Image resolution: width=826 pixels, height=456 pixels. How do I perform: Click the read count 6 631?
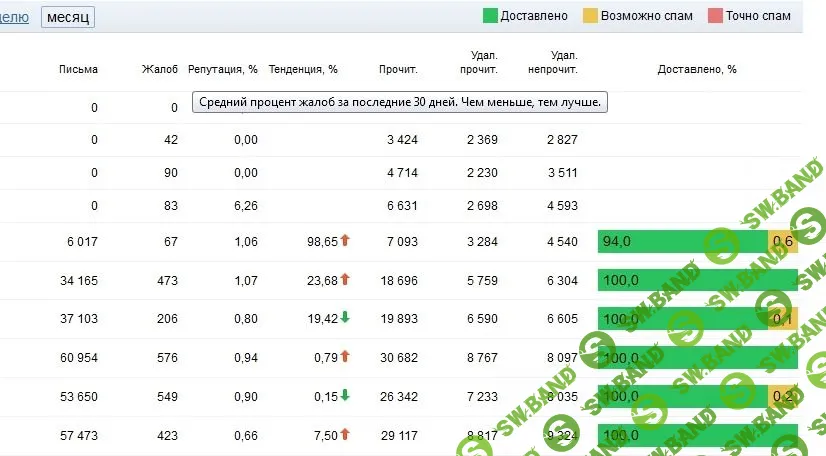[402, 206]
